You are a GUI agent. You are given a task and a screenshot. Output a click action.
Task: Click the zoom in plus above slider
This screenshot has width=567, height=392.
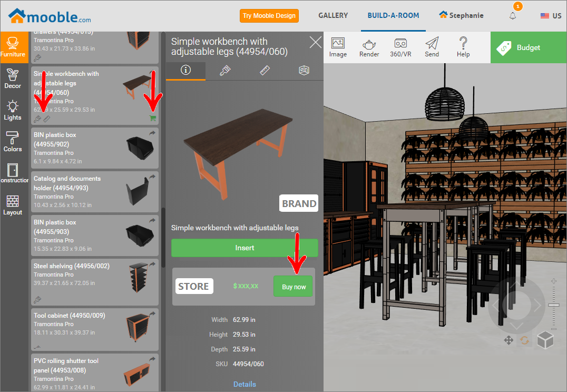[x=554, y=281]
